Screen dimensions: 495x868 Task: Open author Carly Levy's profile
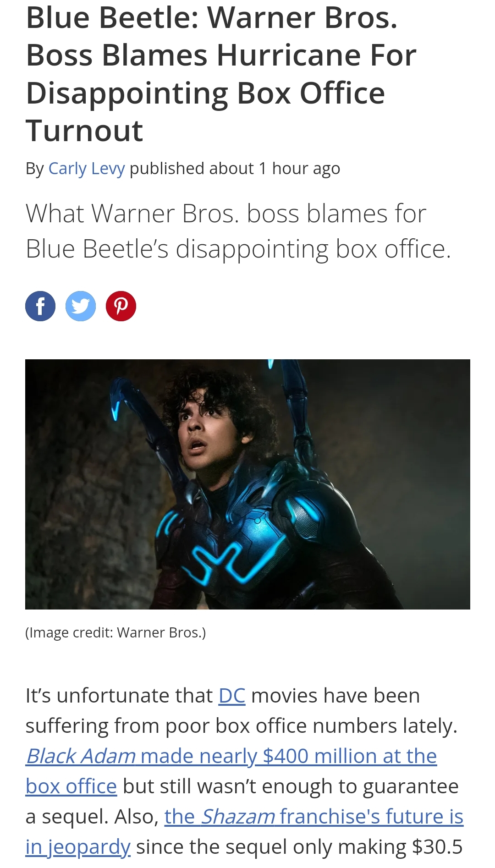[87, 169]
